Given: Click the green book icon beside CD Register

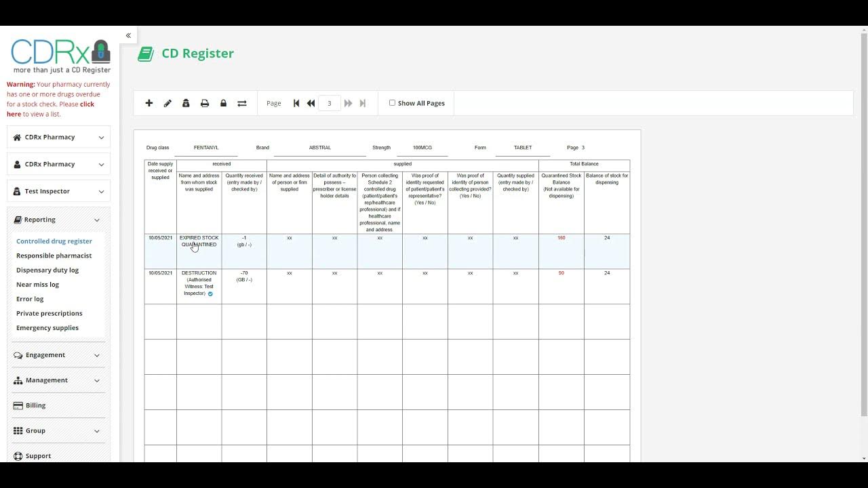Looking at the screenshot, I should click(146, 54).
